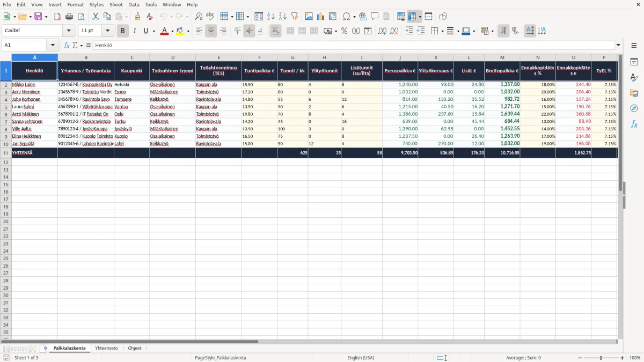Screen dimensions: 644x362
Task: Expand the font name dropdown
Action: click(x=69, y=31)
